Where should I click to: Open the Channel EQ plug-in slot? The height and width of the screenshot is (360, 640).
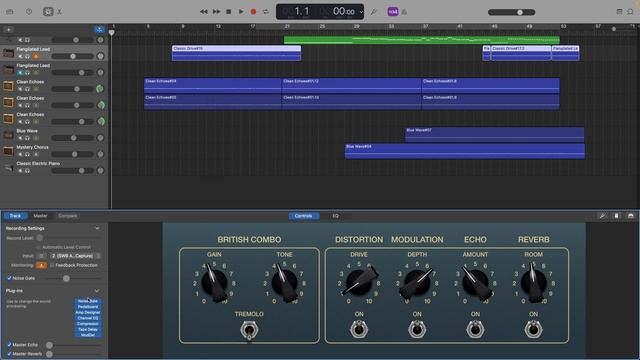pyautogui.click(x=88, y=318)
